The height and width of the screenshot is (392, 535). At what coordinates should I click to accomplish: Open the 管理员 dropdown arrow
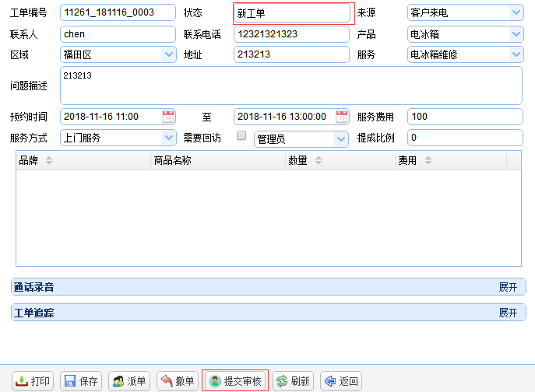[x=340, y=139]
